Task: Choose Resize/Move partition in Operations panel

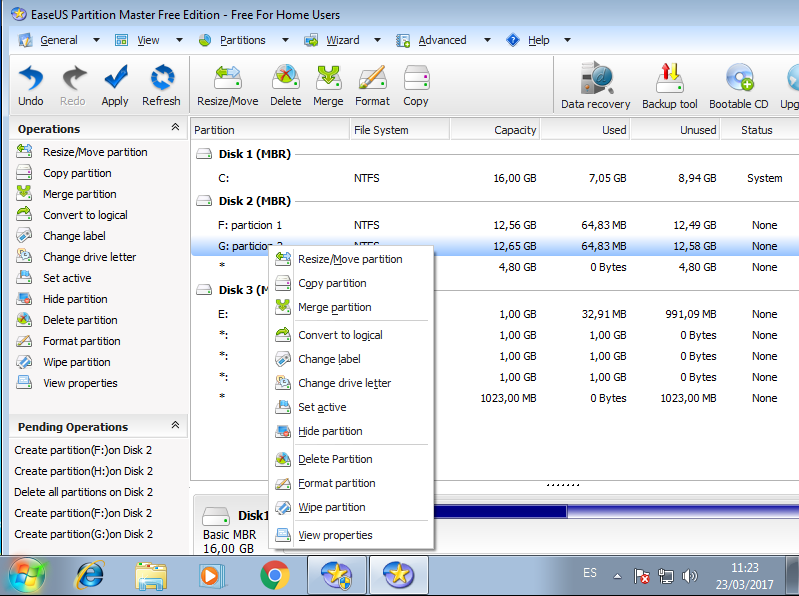Action: click(x=82, y=152)
